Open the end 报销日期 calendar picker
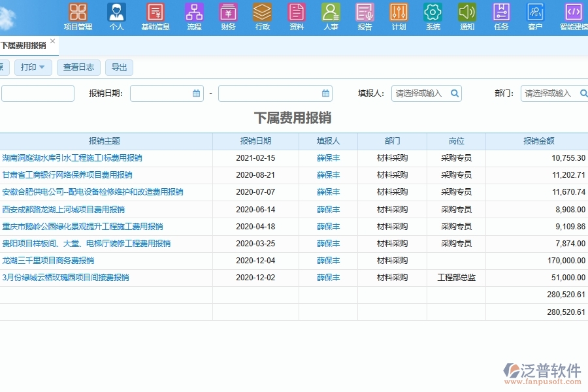Image resolution: width=588 pixels, height=392 pixels. [x=325, y=93]
